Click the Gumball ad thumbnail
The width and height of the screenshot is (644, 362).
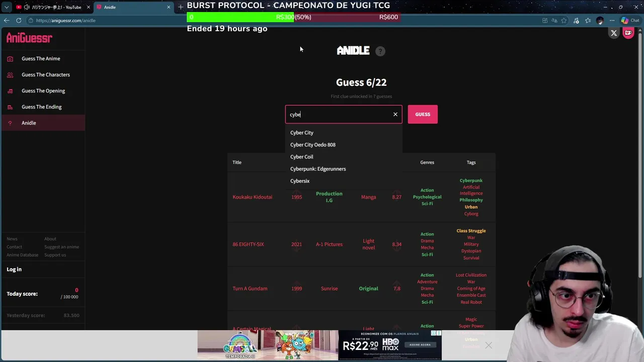[x=268, y=345]
